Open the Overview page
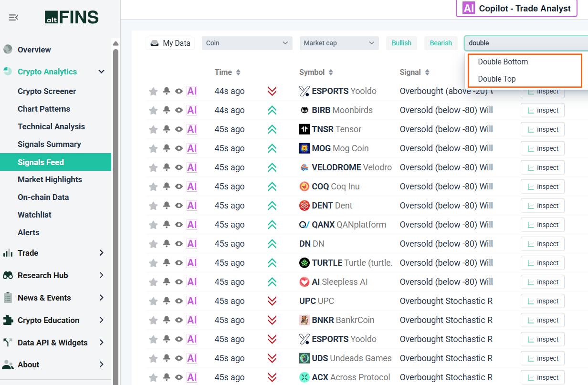Screen dimensions: 588x385 pyautogui.click(x=34, y=50)
